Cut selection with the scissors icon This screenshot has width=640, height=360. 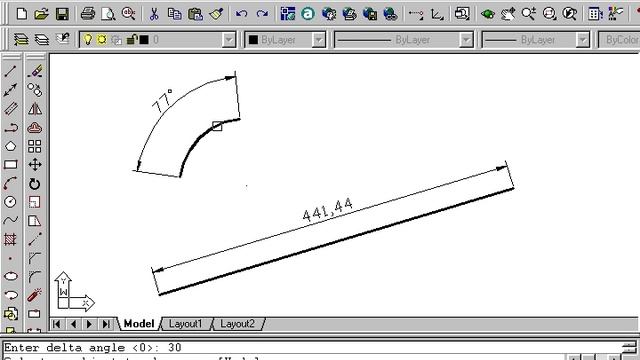click(x=154, y=14)
